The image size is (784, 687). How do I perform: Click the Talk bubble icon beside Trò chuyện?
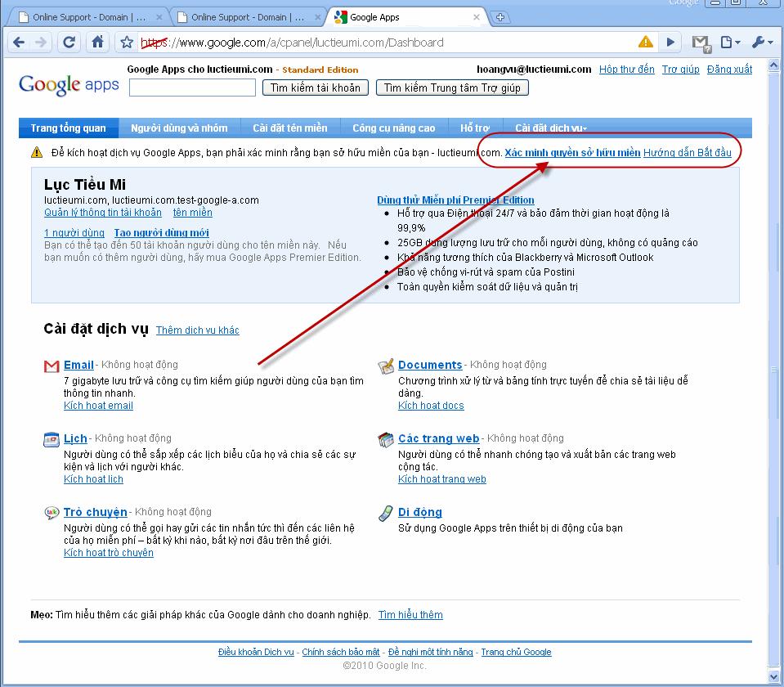[52, 513]
